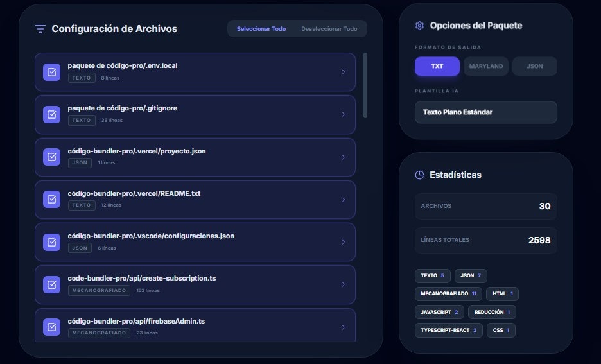Click the ARCHIVOS 30 stat card
This screenshot has width=601, height=364.
pos(485,206)
